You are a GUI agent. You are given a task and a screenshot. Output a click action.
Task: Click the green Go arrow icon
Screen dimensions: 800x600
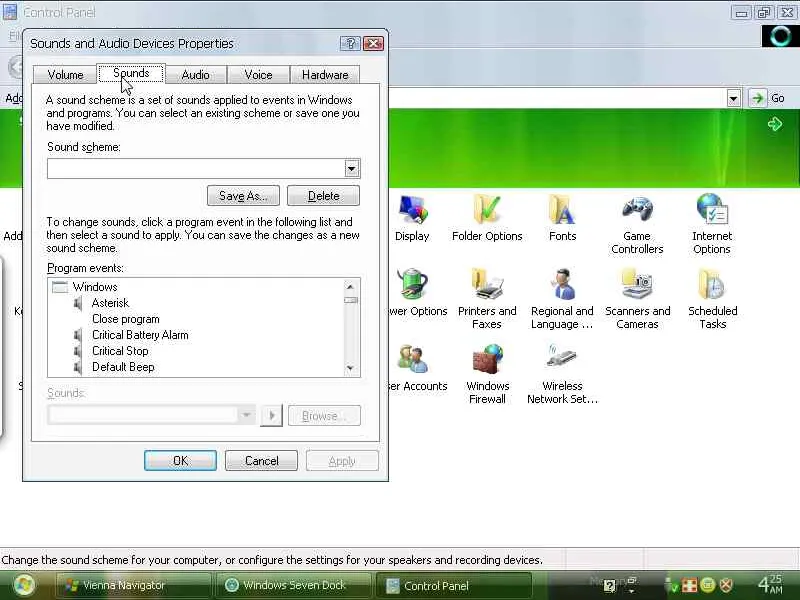[758, 98]
